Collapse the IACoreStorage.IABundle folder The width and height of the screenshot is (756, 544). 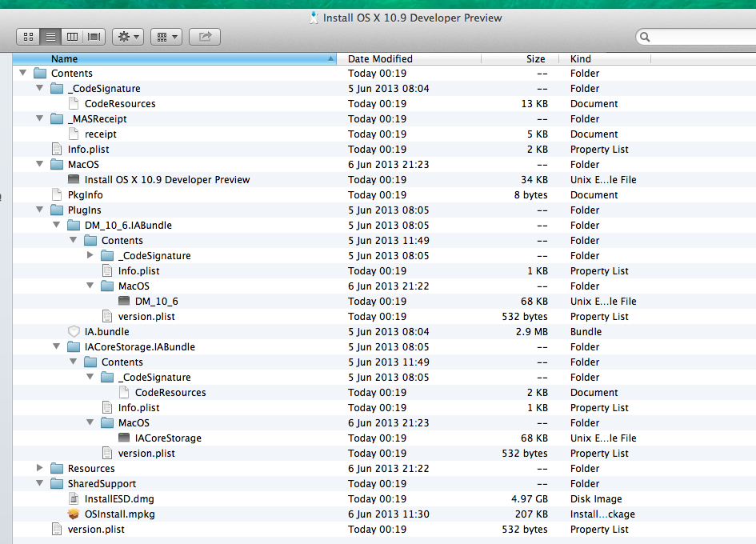tap(57, 346)
